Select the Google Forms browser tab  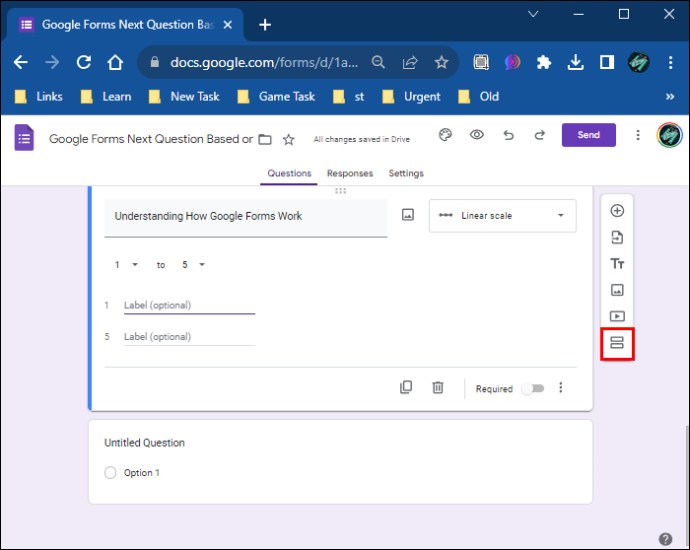coord(123,25)
